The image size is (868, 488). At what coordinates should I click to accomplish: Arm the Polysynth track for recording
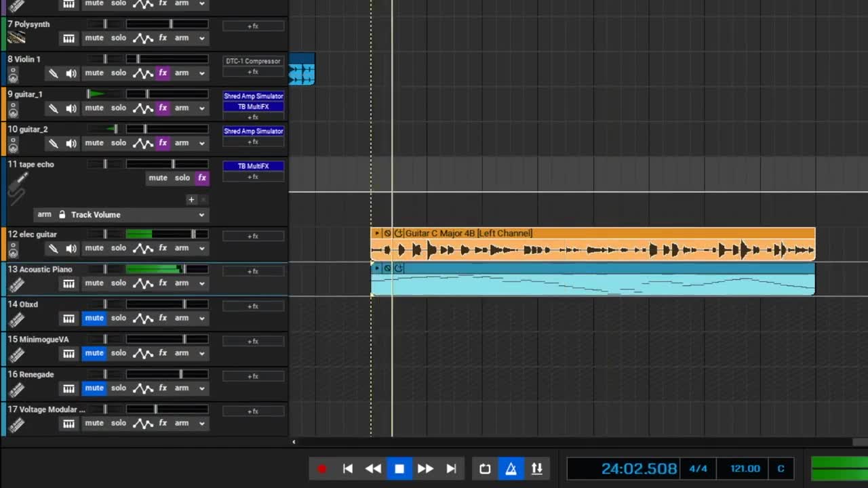pyautogui.click(x=182, y=38)
